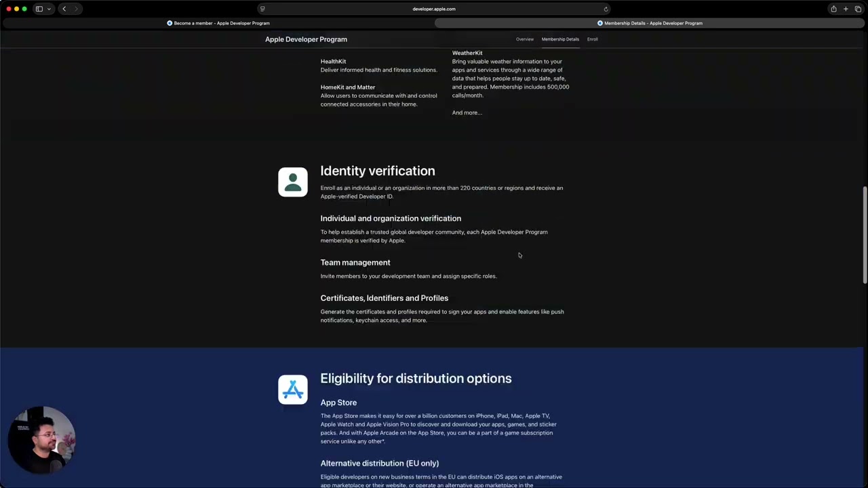Click the developer.apple.com address field

pyautogui.click(x=434, y=9)
